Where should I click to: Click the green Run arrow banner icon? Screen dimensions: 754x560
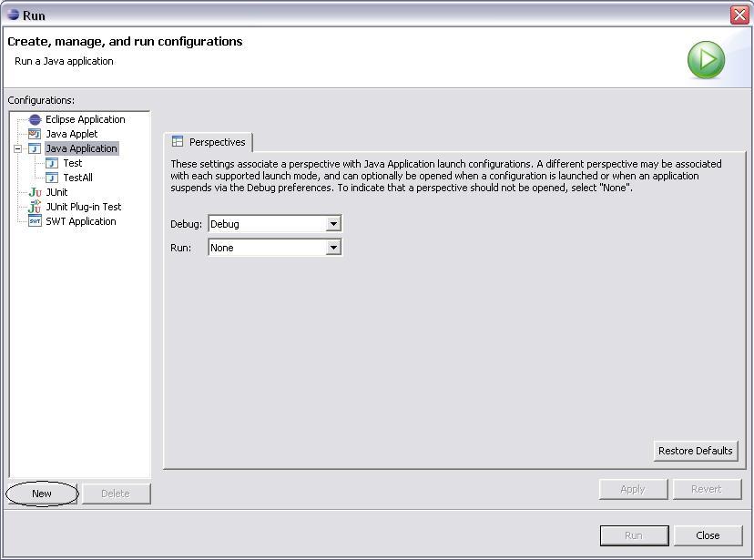[706, 60]
